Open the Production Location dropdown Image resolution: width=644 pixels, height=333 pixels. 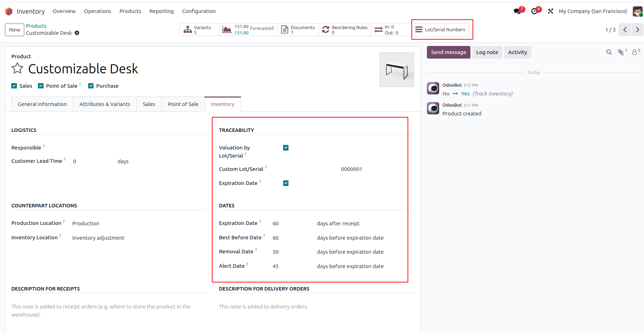pyautogui.click(x=139, y=224)
